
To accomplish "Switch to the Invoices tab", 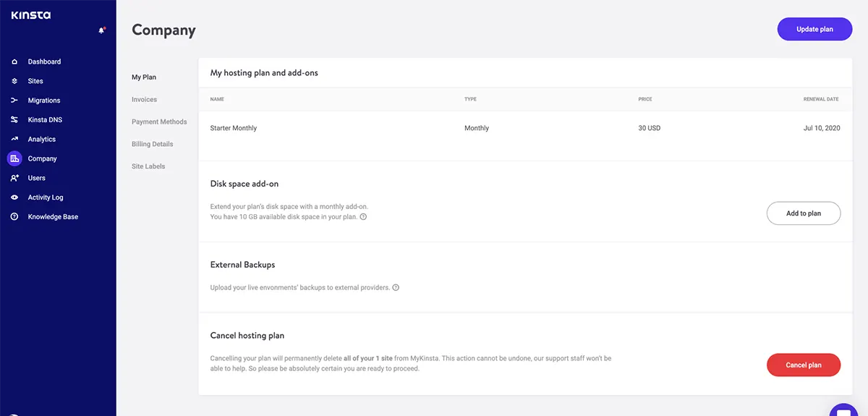I will coord(144,100).
